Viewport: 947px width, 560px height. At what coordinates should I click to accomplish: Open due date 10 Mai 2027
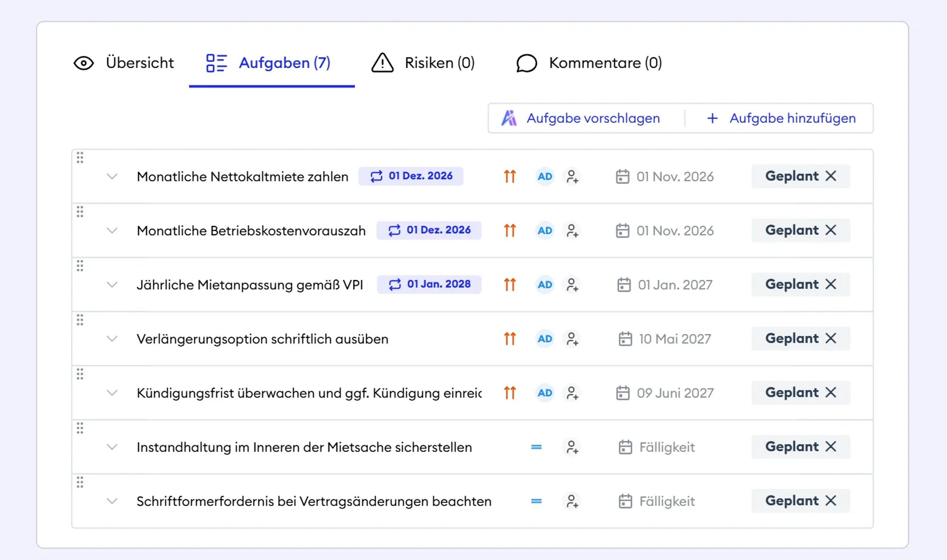click(665, 338)
